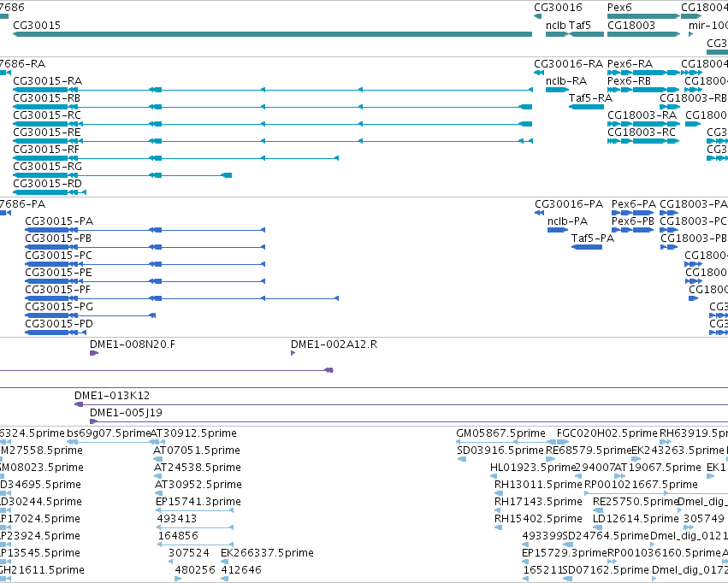
Task: Click transcript label CG30015-RF
Action: (46, 150)
